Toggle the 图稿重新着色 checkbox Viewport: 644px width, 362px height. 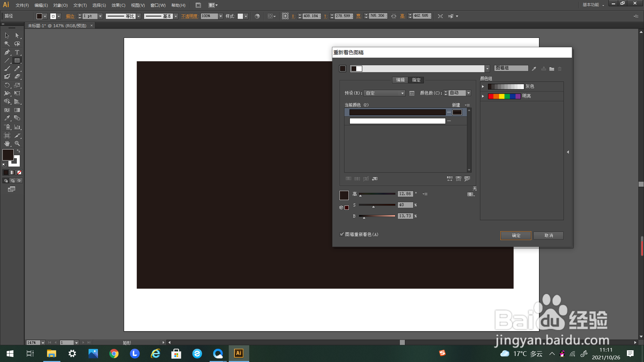pos(342,235)
